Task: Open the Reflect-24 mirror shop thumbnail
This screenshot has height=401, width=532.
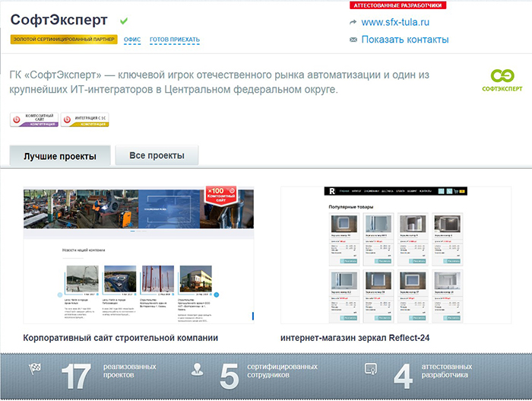Action: pos(396,255)
